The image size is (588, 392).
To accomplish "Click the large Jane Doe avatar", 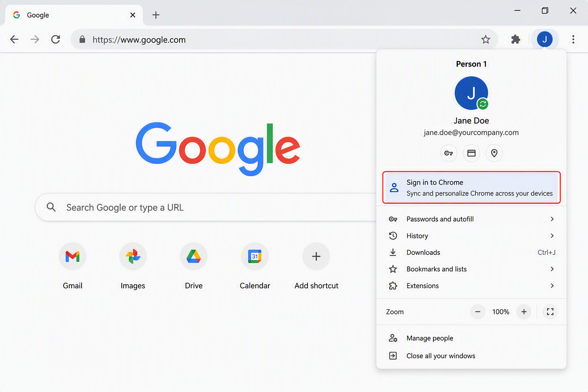I will coord(471,93).
